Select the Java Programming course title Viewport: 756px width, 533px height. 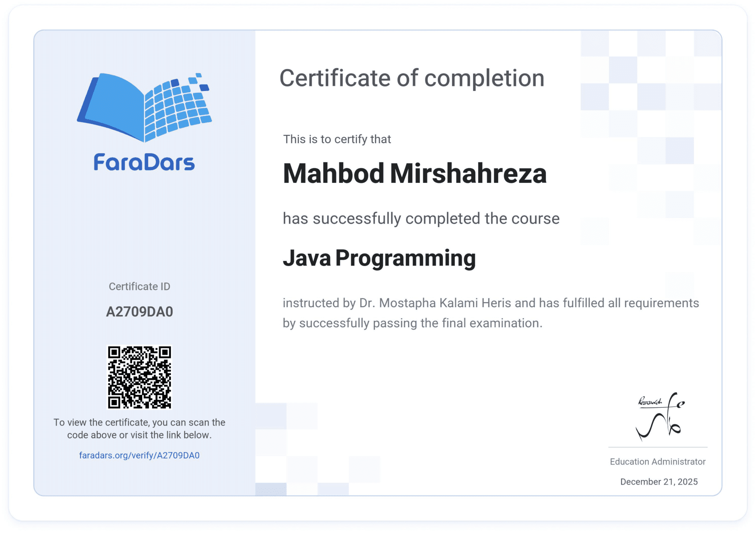[x=379, y=258]
